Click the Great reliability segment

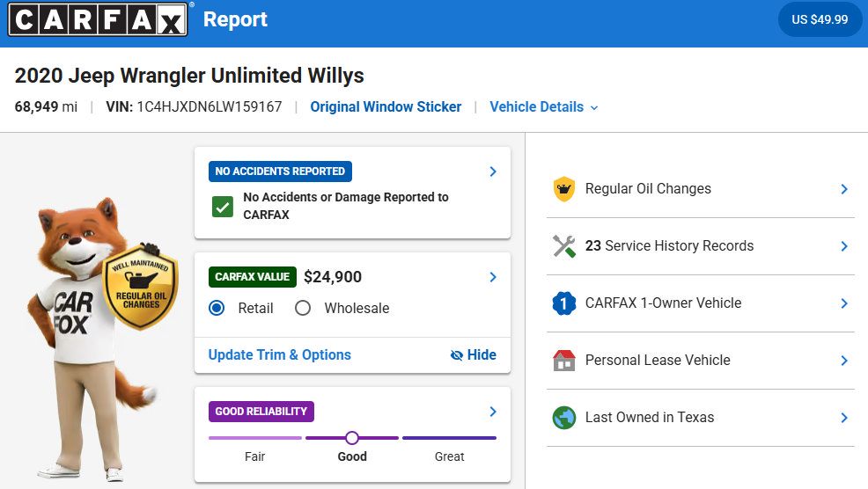(450, 438)
